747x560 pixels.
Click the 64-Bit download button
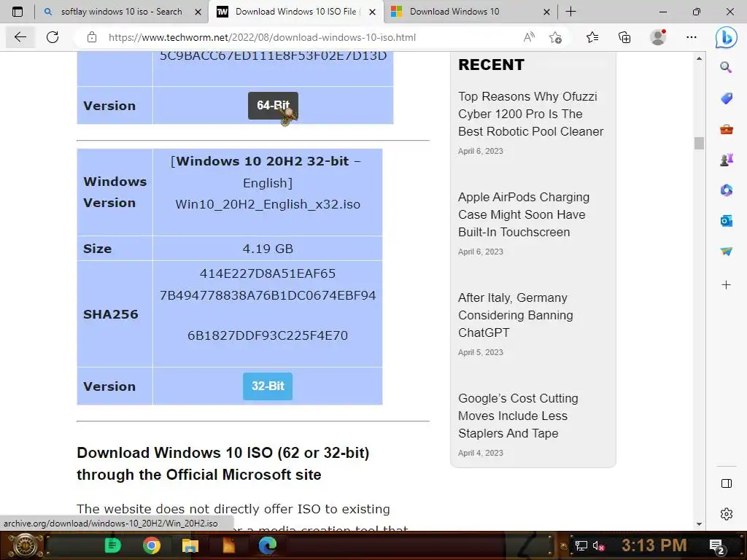click(x=273, y=105)
